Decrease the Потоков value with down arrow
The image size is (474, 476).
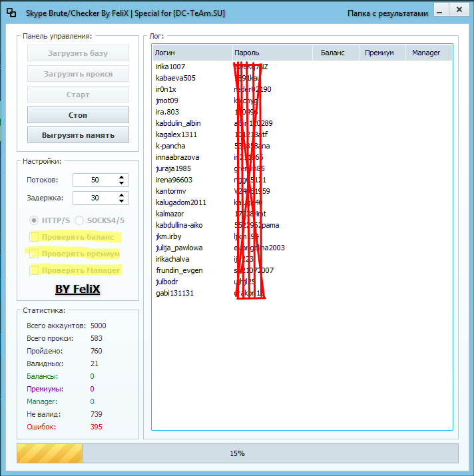pyautogui.click(x=121, y=183)
